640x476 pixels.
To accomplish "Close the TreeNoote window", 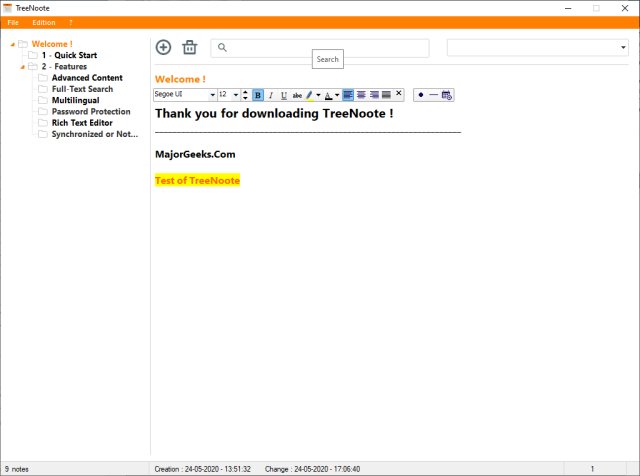I will click(624, 8).
